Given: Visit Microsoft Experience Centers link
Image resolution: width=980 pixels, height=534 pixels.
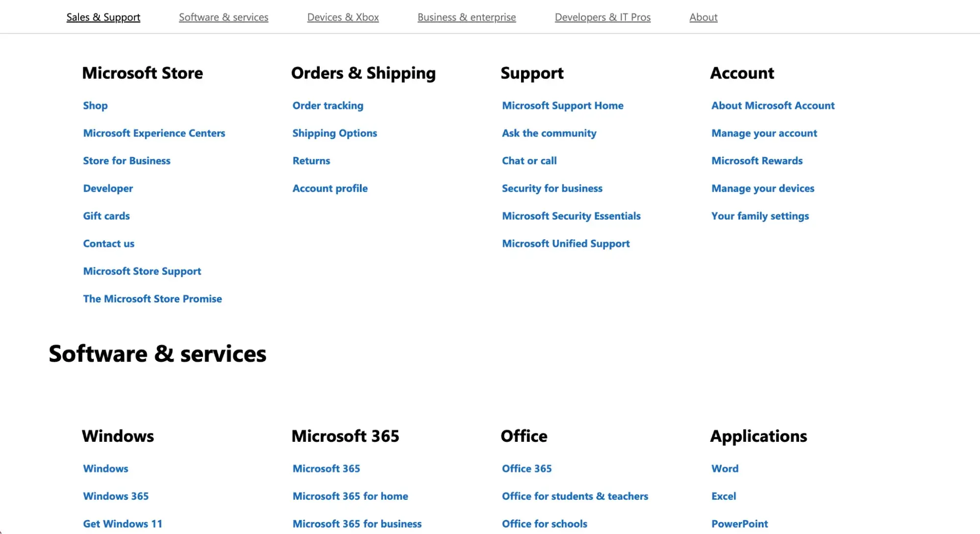Looking at the screenshot, I should (x=154, y=133).
